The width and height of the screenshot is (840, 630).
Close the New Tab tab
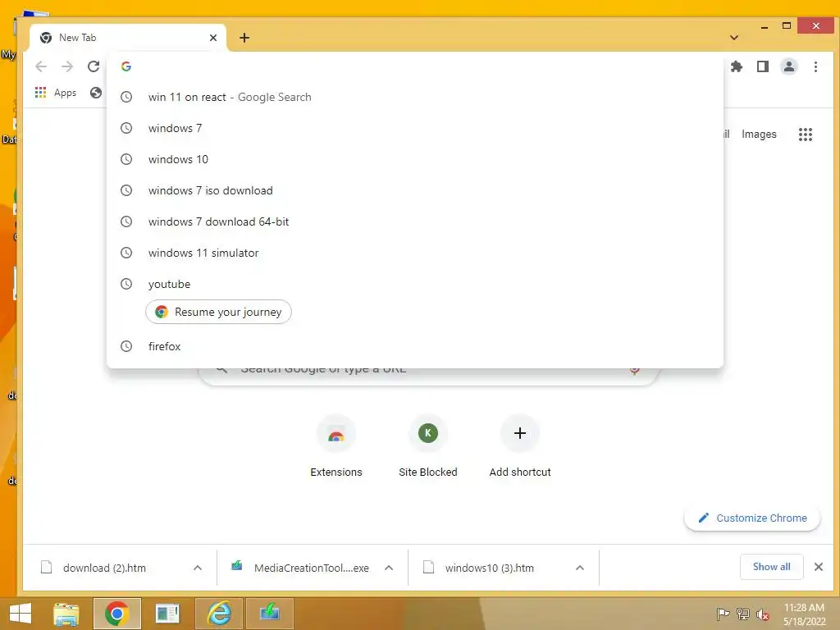[213, 38]
